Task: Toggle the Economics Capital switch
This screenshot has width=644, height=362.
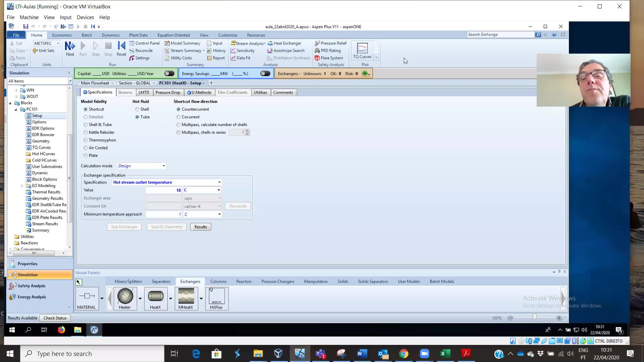Action: point(169,73)
